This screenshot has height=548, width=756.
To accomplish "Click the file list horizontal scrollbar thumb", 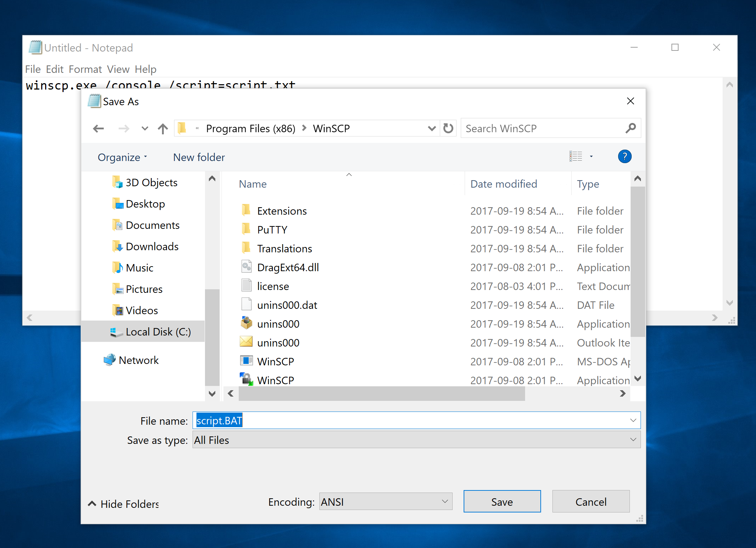I will [x=382, y=393].
